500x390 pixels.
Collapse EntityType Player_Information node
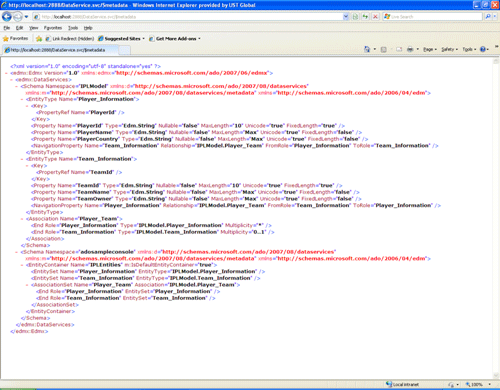point(22,99)
